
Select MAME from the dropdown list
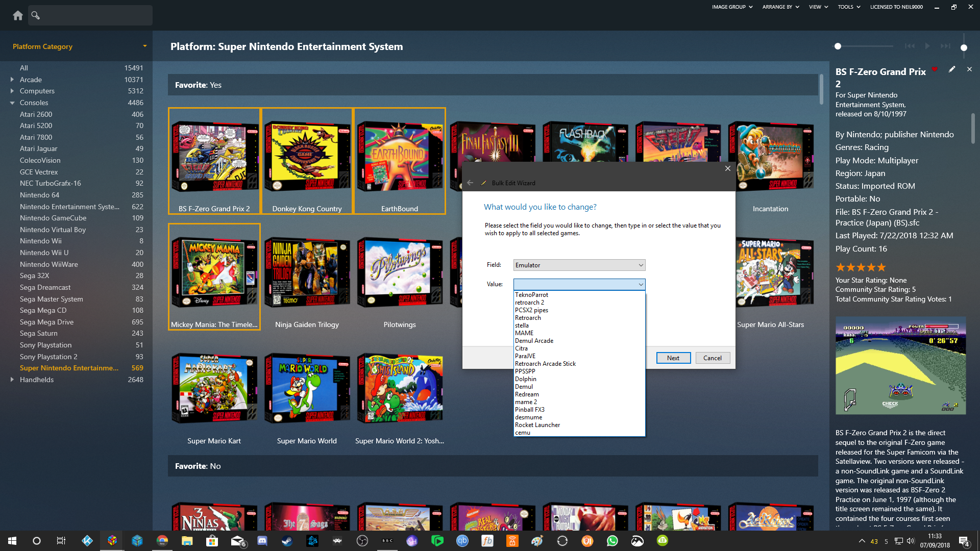pos(579,333)
